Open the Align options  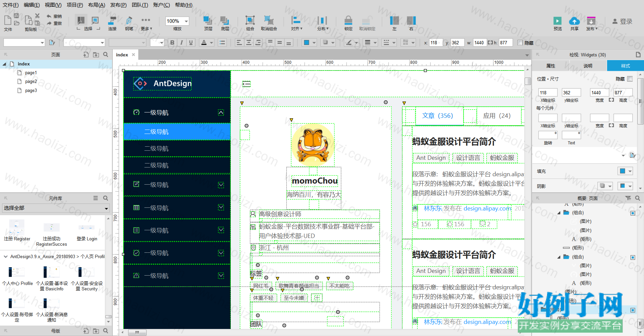[x=297, y=23]
